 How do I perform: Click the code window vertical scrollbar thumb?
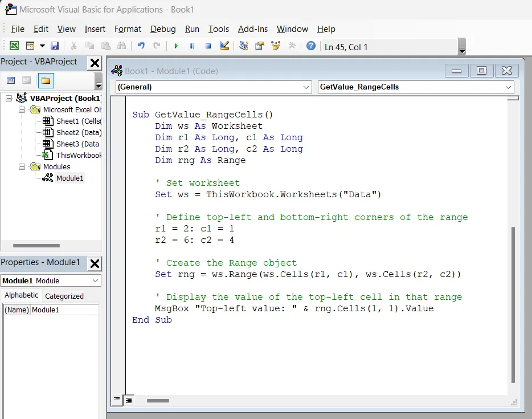(513, 304)
